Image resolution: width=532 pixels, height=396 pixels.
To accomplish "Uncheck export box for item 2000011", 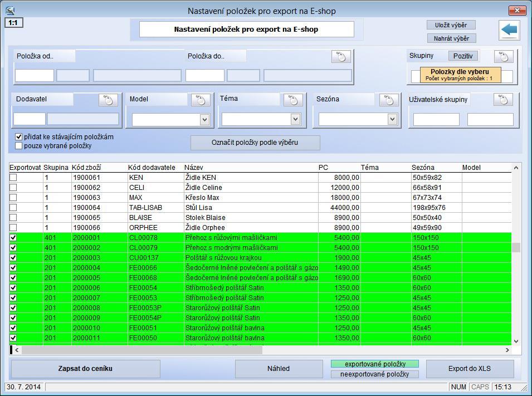I will 13,338.
